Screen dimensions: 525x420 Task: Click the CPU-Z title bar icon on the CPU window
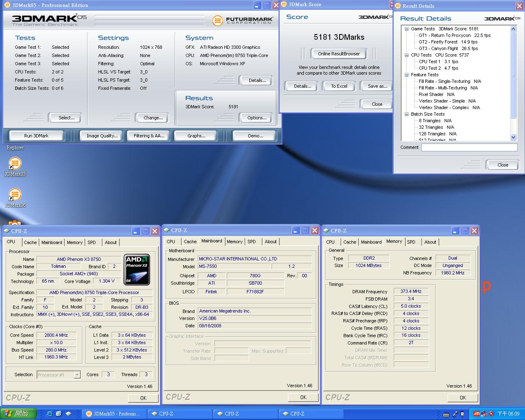tap(7, 231)
